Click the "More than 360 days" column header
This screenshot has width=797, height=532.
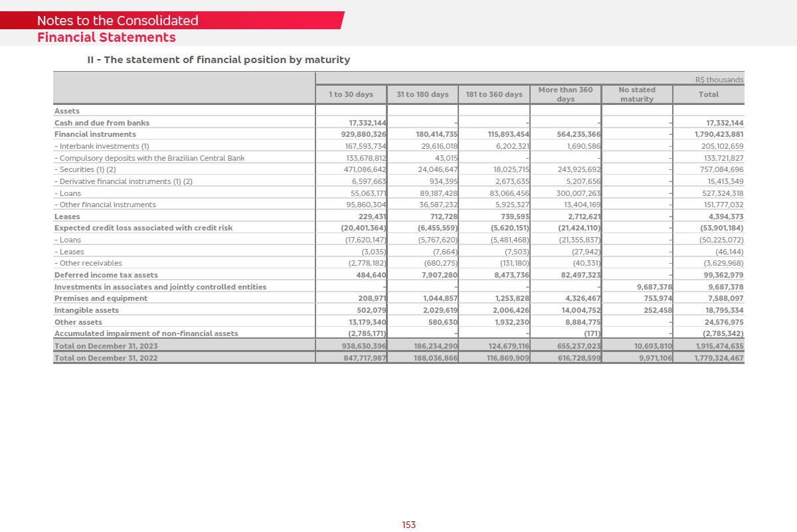(565, 94)
